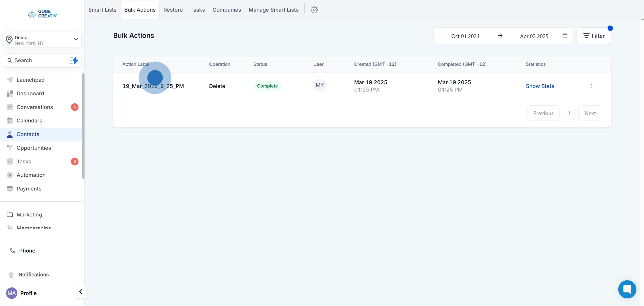The height and width of the screenshot is (306, 644).
Task: Switch to the Restore tab
Action: [173, 10]
